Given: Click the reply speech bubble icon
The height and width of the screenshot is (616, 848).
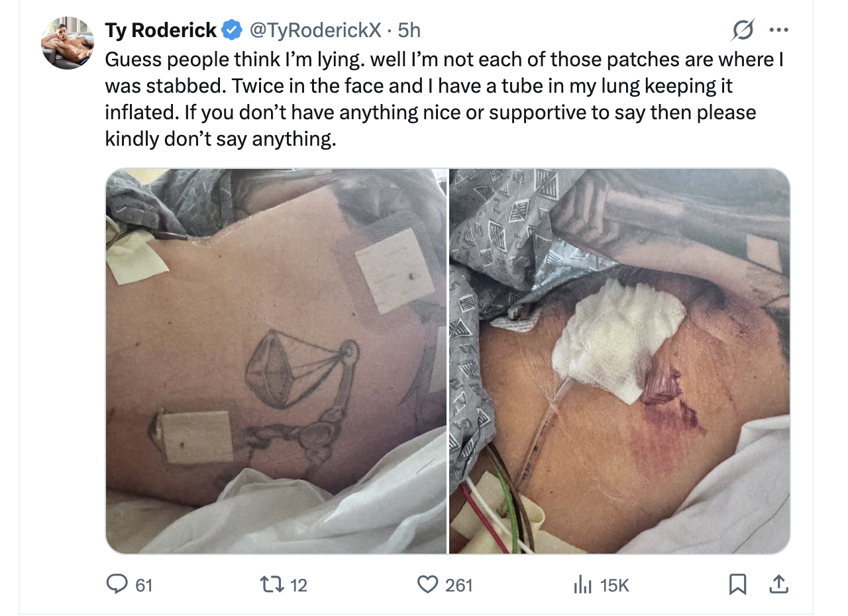Looking at the screenshot, I should [117, 584].
